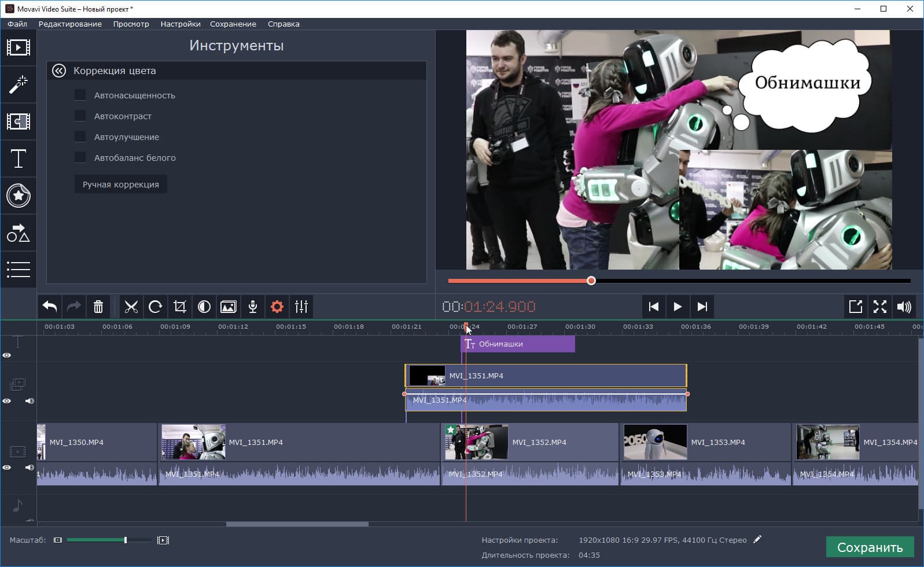This screenshot has height=567, width=924.
Task: Click the Масштаб zoom slider handle
Action: coord(126,540)
